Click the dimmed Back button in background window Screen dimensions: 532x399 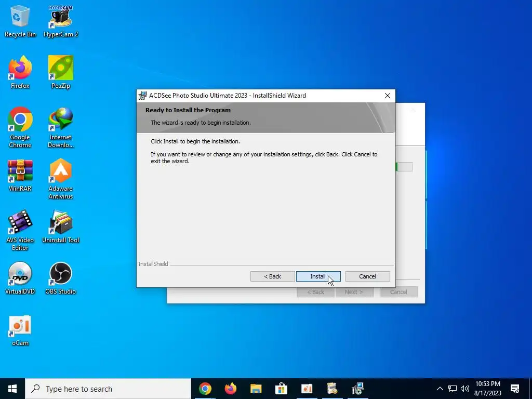[315, 292]
